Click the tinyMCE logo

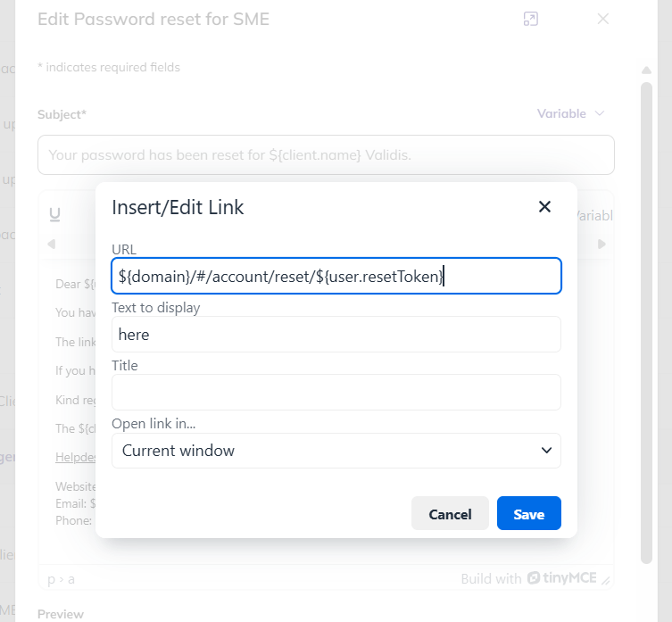pos(562,578)
